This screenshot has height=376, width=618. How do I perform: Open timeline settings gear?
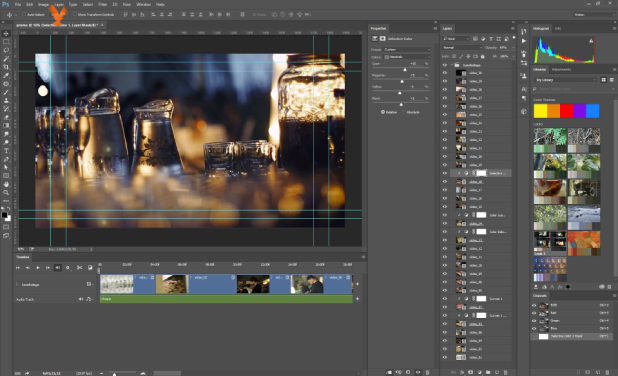click(x=68, y=268)
